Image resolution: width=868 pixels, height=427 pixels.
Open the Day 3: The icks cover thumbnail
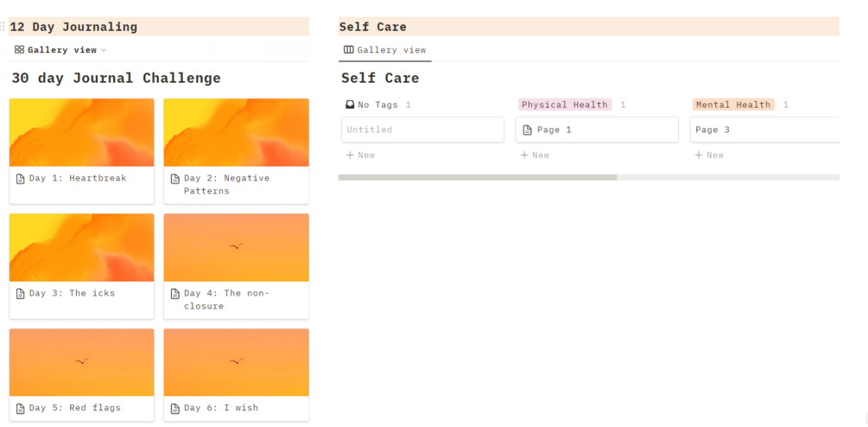coord(81,247)
